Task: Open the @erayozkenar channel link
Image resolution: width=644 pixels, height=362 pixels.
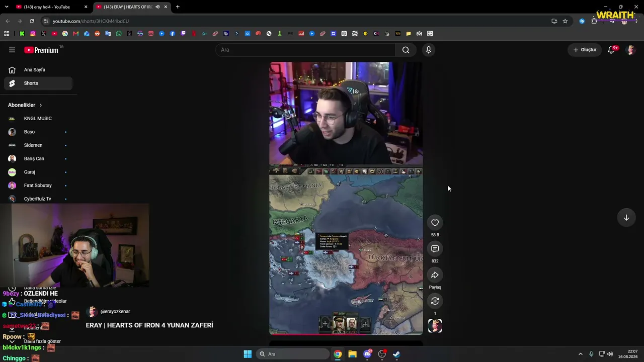Action: coord(115,312)
